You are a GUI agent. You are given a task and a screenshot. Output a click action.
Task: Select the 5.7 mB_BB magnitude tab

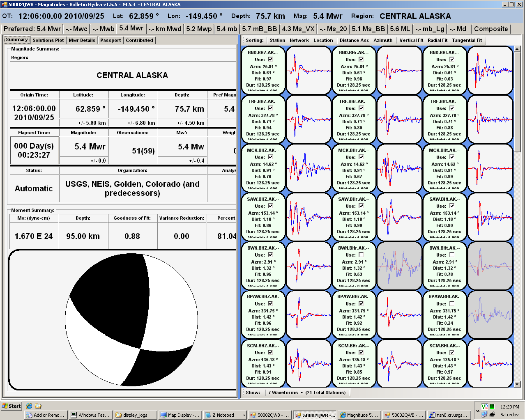click(260, 29)
